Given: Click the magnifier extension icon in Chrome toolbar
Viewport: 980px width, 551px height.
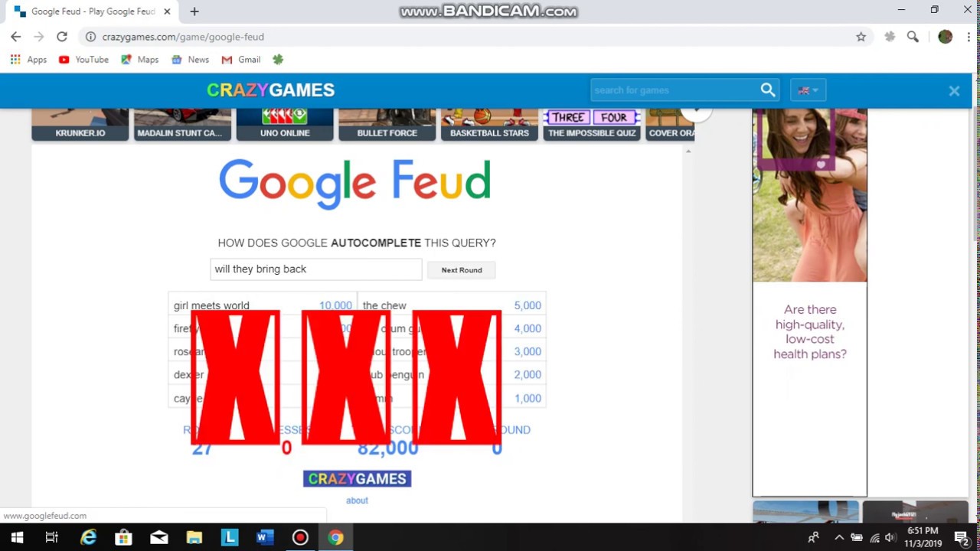Looking at the screenshot, I should (913, 37).
